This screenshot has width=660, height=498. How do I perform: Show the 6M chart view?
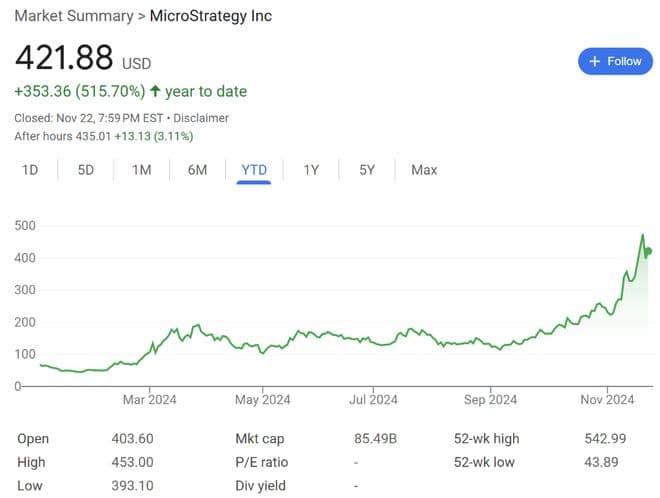click(197, 170)
